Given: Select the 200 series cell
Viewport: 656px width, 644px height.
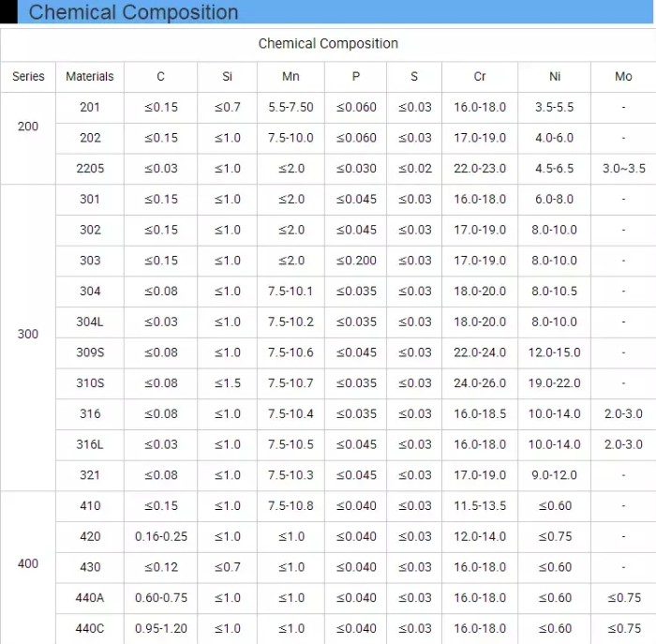Looking at the screenshot, I should click(28, 127).
